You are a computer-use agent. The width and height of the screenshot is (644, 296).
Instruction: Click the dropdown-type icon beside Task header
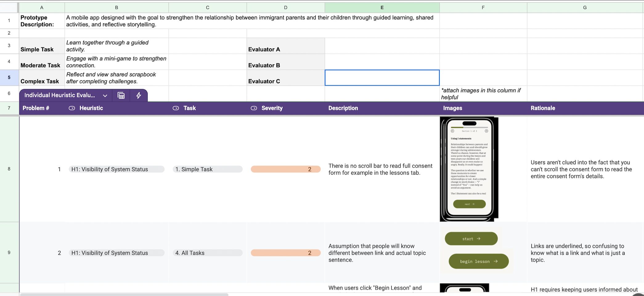tap(176, 108)
